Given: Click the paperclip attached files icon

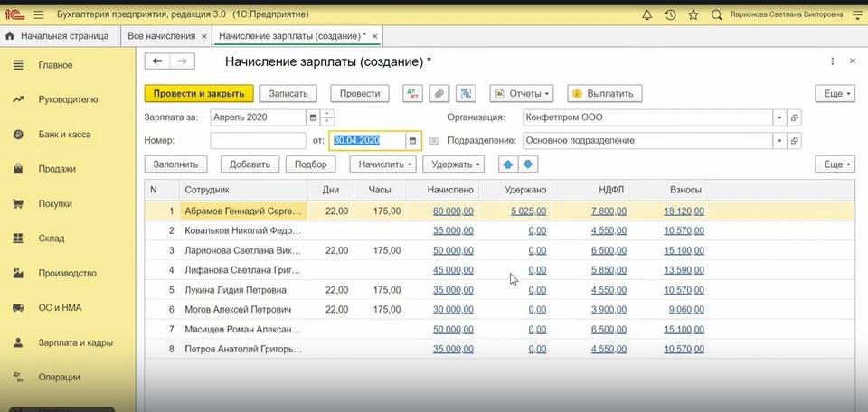Looking at the screenshot, I should 439,93.
